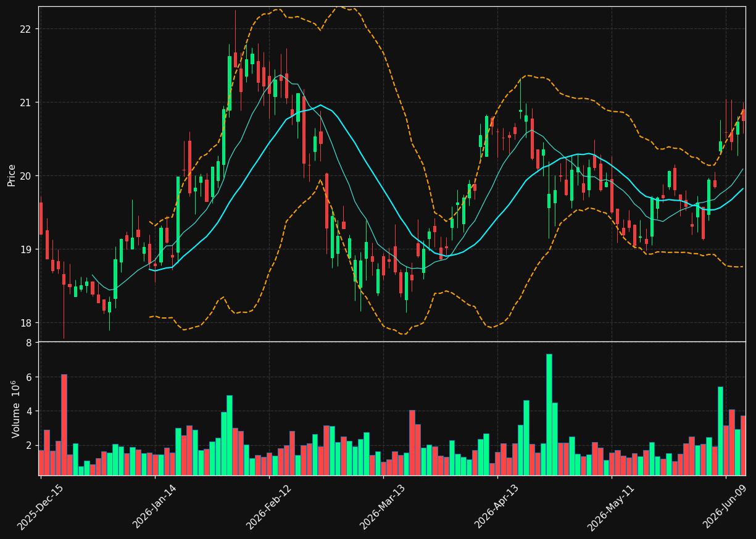Click the red volume bar reaching 6 in December
This screenshot has width=756, height=539.
pyautogui.click(x=64, y=425)
